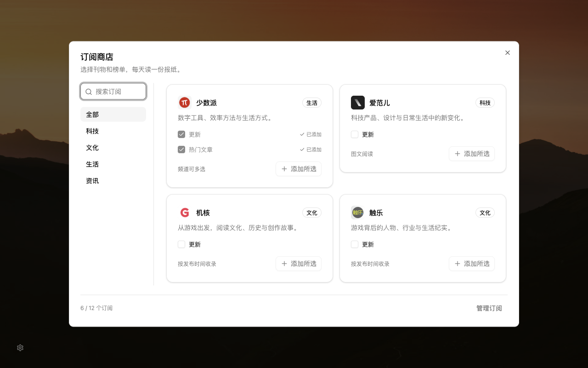The width and height of the screenshot is (588, 368).
Task: Click the 文化 tag on 机核 card
Action: [312, 213]
